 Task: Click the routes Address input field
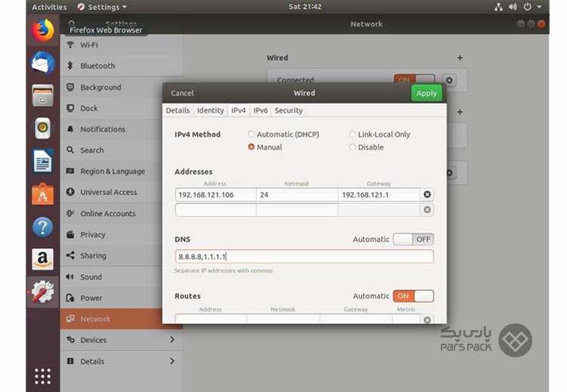[211, 319]
